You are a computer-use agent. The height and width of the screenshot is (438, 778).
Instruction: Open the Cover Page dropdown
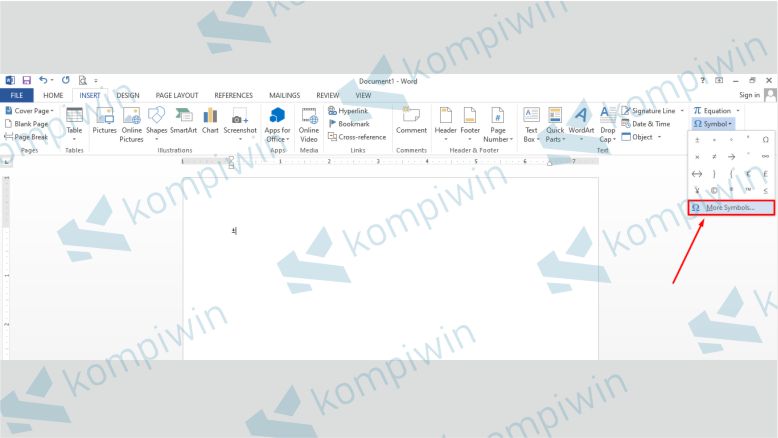29,111
